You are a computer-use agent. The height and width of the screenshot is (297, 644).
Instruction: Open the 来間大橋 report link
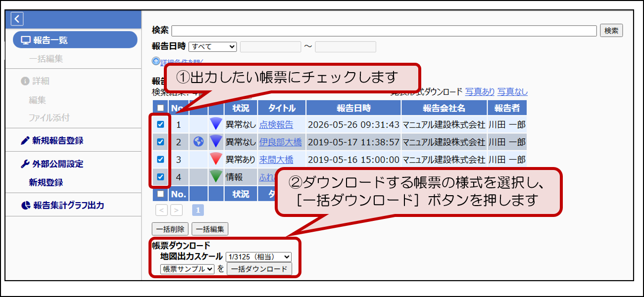point(276,159)
